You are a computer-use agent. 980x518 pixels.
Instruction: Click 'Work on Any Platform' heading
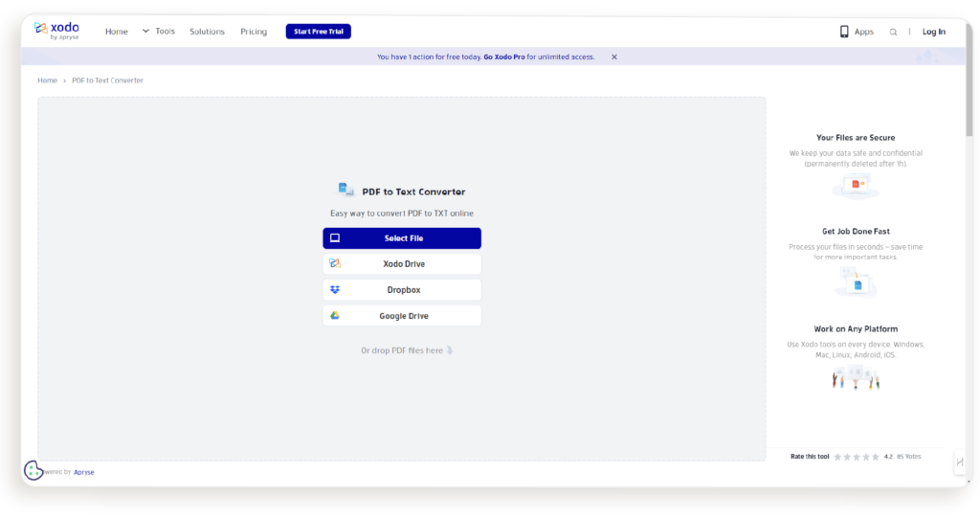[x=855, y=329]
